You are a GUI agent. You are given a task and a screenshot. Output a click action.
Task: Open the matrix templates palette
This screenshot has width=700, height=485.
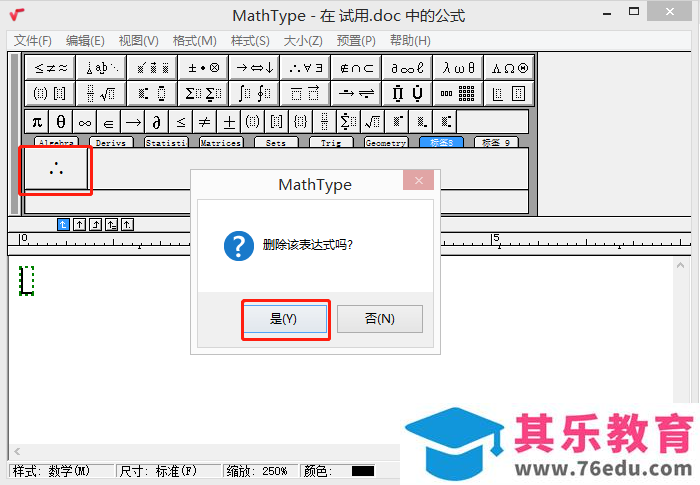[x=458, y=93]
